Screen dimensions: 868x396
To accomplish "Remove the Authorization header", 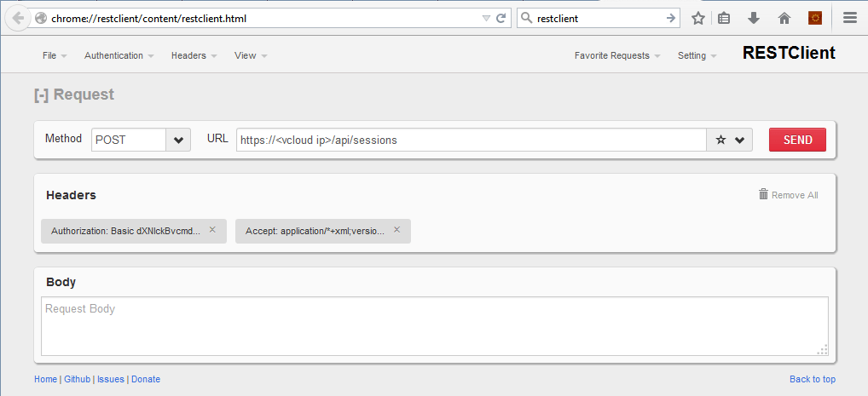I will [x=212, y=230].
